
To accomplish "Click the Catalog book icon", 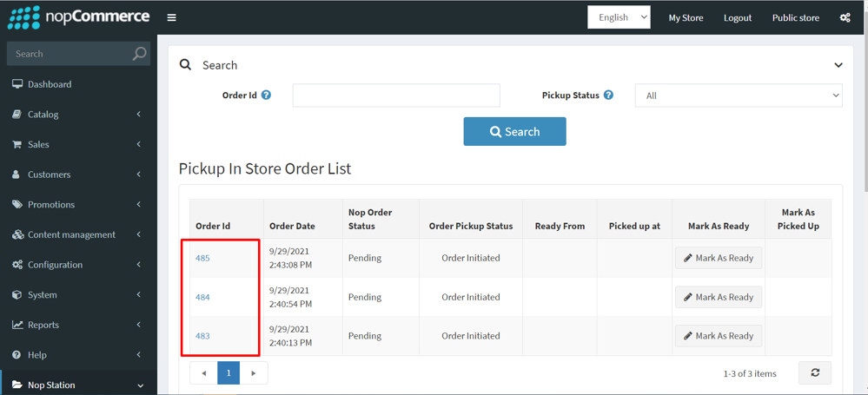I will point(17,115).
